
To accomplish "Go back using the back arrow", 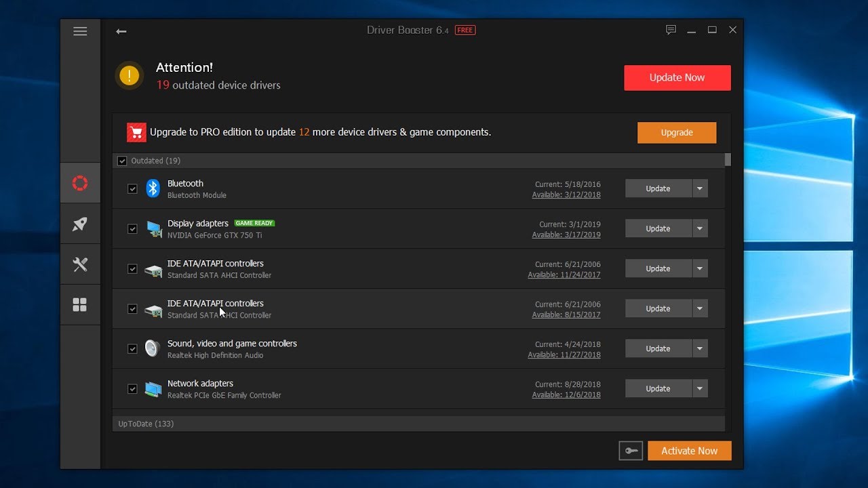I will (x=121, y=31).
